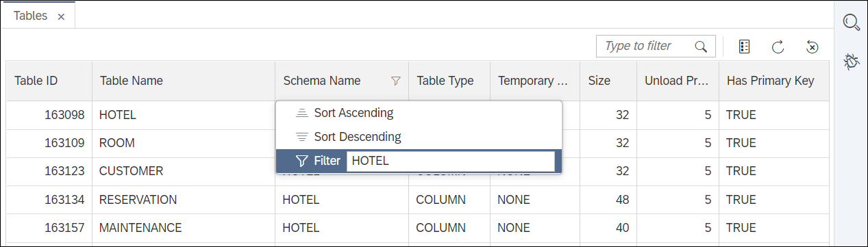Click NONE temporary value in MAINTENANCE row
This screenshot has width=868, height=247.
pos(535,228)
